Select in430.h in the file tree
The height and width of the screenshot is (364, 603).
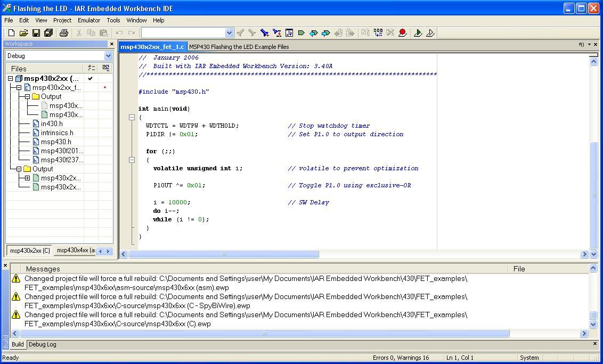[52, 124]
